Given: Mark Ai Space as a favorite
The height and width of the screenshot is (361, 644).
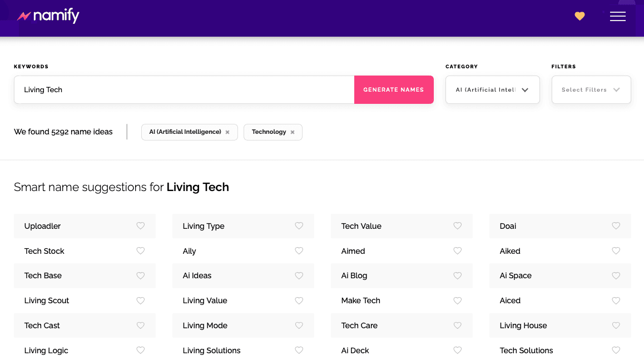Looking at the screenshot, I should [616, 275].
